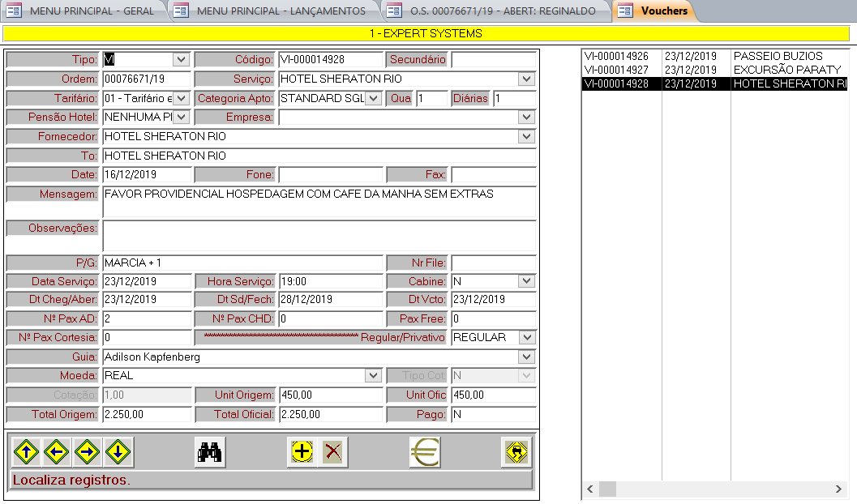The height and width of the screenshot is (504, 857).
Task: Click the Mensagem text field
Action: [319, 202]
